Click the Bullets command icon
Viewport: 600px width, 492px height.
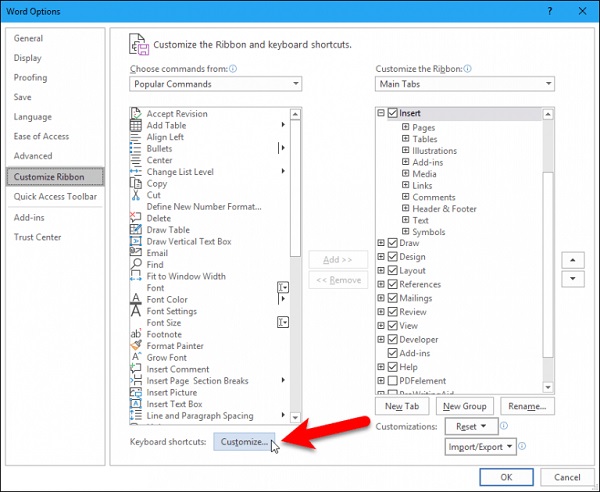(x=136, y=149)
